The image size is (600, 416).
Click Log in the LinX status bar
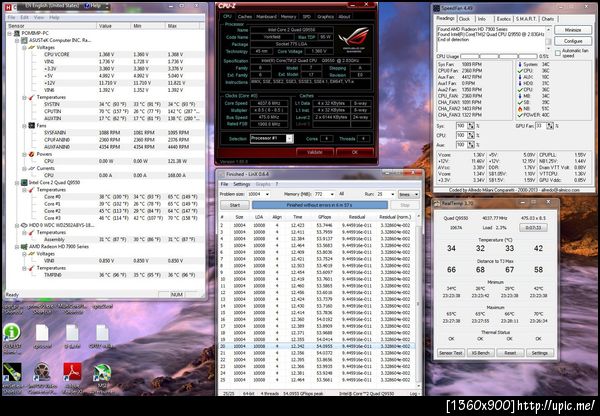pyautogui.click(x=413, y=393)
